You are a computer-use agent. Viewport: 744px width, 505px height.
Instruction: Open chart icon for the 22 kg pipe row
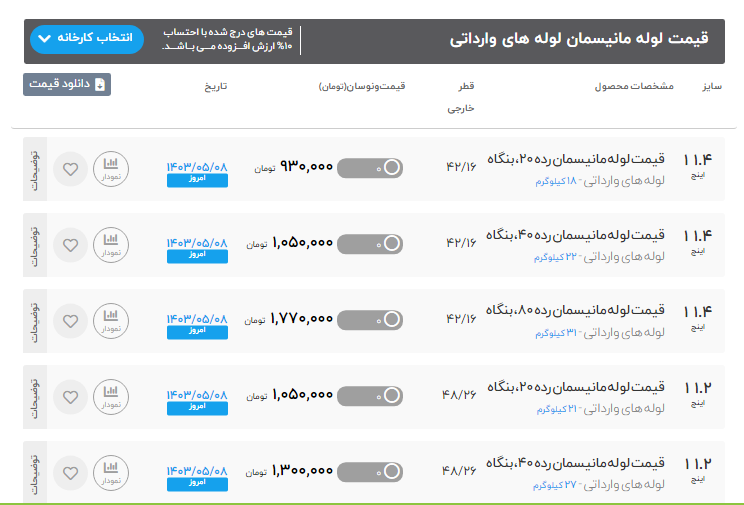111,244
